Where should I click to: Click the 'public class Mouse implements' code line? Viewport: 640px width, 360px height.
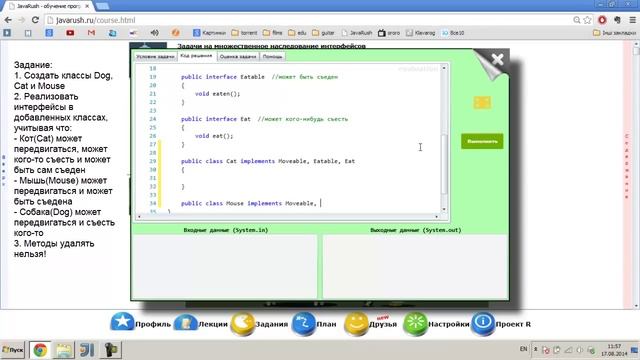coord(249,203)
